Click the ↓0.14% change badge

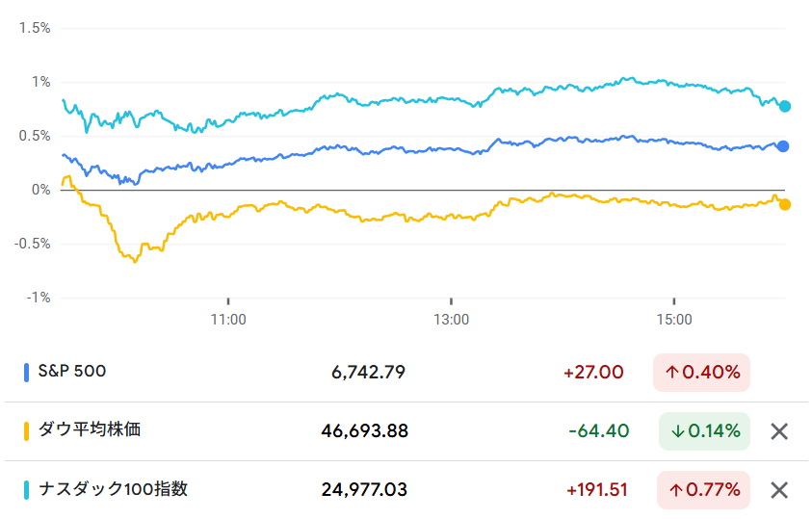[x=704, y=431]
